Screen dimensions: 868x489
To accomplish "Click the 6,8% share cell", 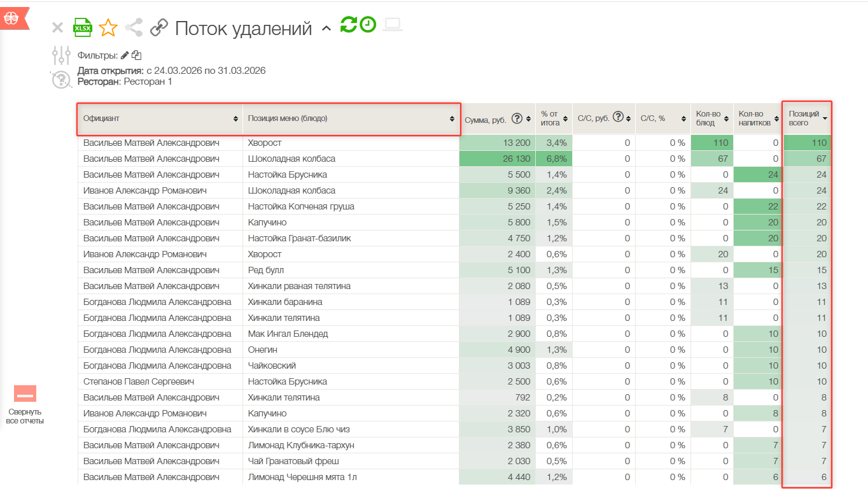I will pyautogui.click(x=554, y=159).
